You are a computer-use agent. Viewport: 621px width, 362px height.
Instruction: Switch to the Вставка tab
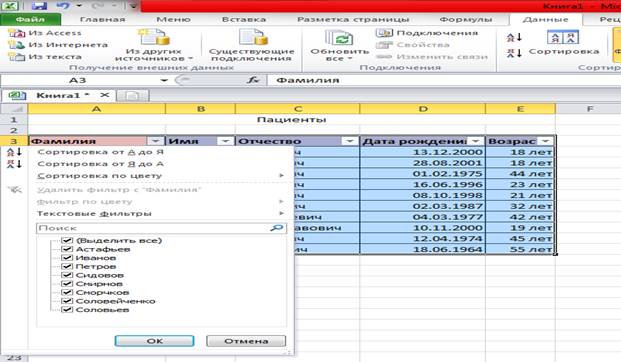[244, 19]
